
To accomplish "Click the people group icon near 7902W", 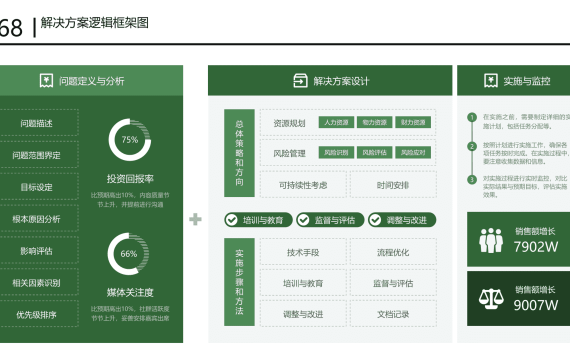I will 491,240.
